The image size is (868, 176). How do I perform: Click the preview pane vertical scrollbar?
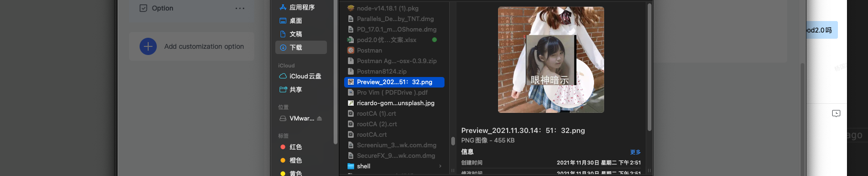pyautogui.click(x=649, y=67)
